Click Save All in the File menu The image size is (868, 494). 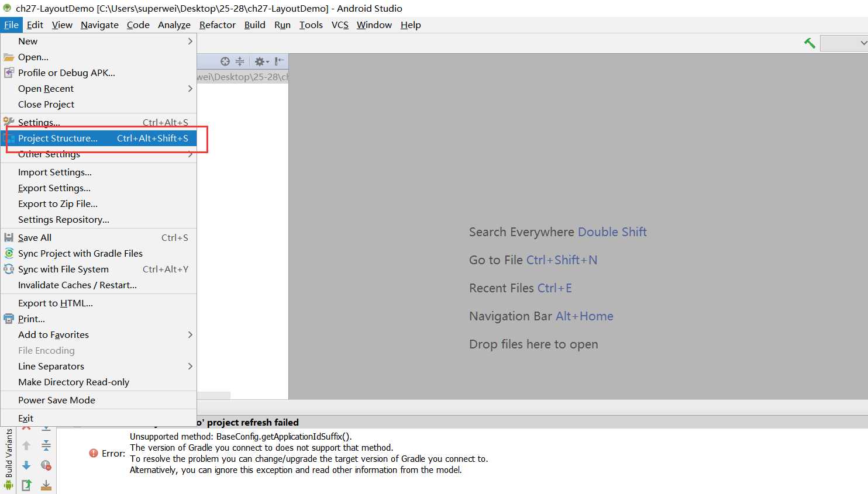pos(98,237)
